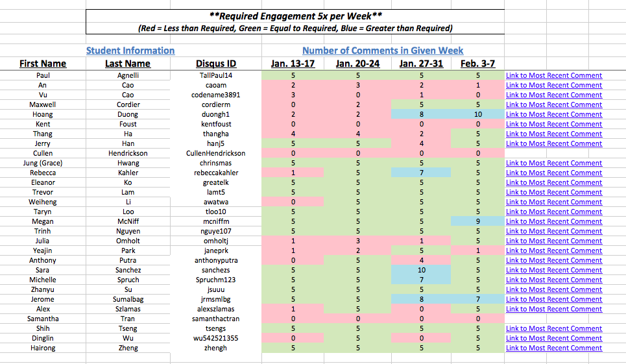Click the blue cell showing 10 for Hoang Duong

click(477, 114)
